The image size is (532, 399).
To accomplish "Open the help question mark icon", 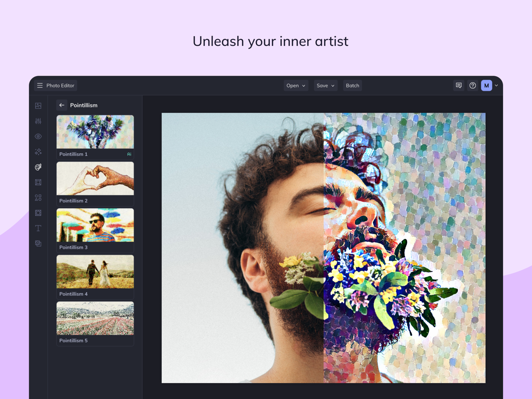I will click(473, 85).
